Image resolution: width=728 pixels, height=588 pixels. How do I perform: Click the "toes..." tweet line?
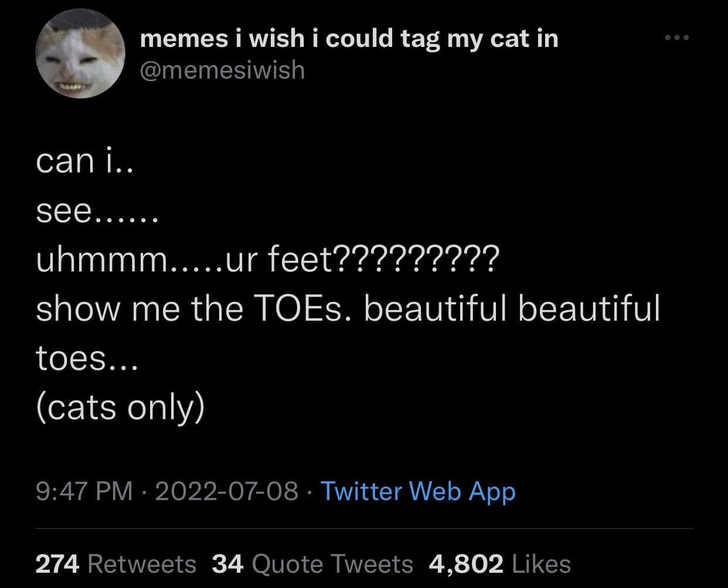click(x=86, y=358)
